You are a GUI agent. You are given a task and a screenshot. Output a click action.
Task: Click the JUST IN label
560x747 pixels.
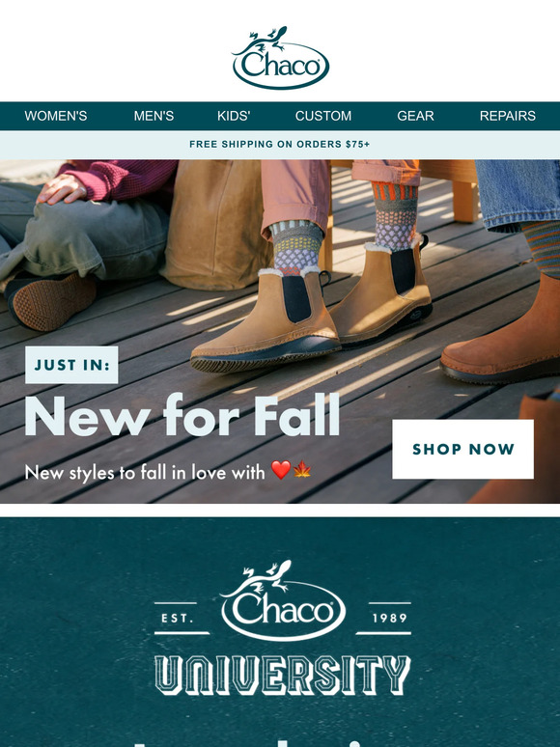click(71, 365)
